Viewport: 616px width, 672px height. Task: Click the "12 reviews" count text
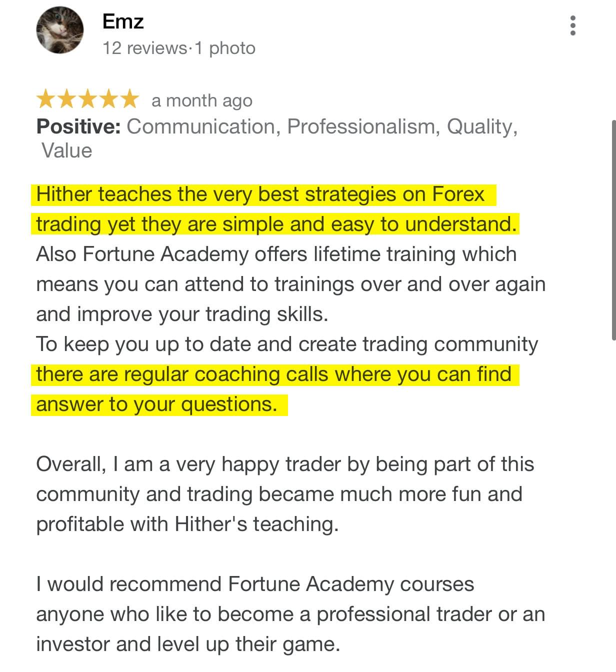click(144, 48)
